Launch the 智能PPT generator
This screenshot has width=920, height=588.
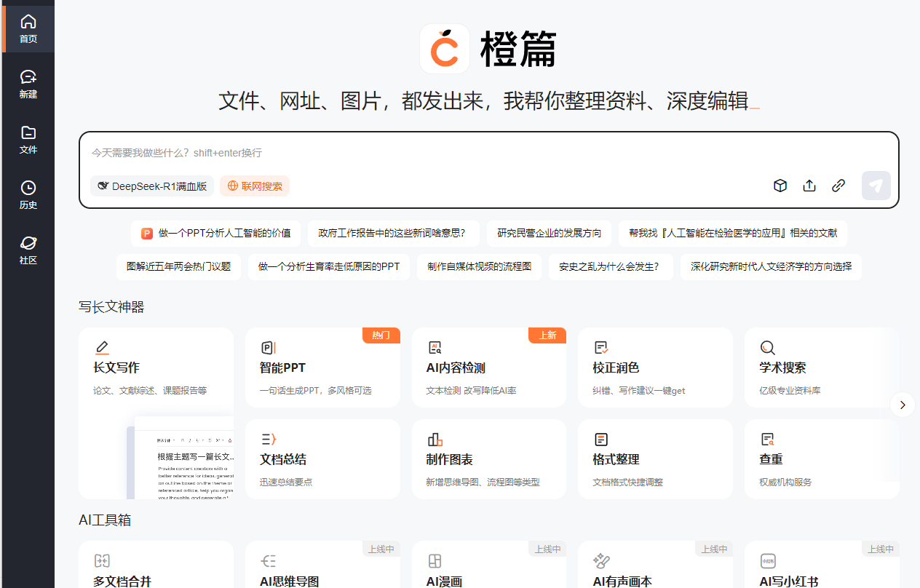[x=322, y=367]
